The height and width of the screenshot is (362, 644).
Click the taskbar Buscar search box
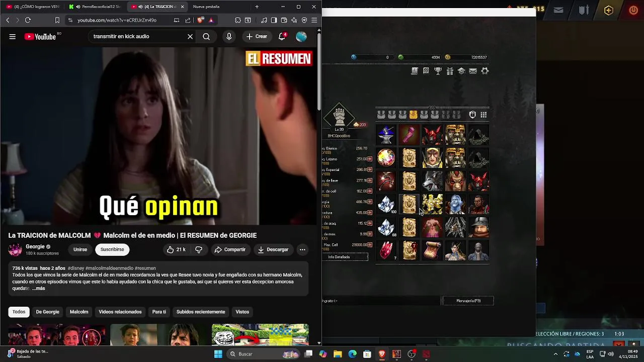pyautogui.click(x=264, y=354)
